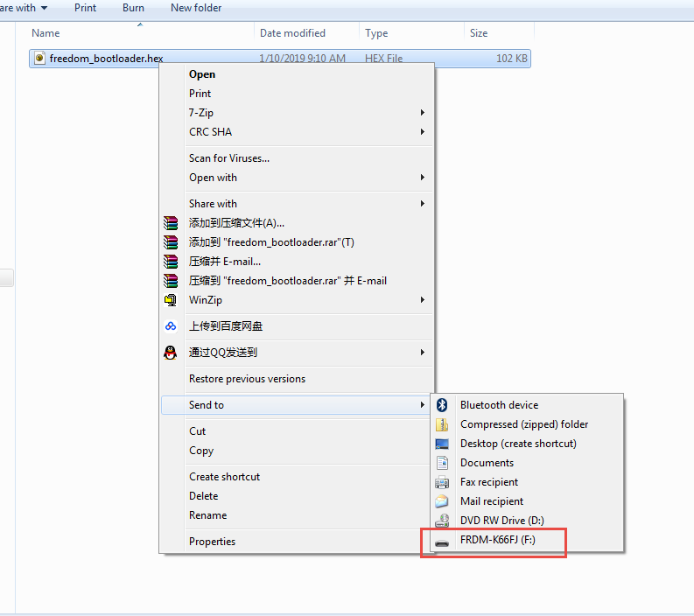Screen dimensions: 694x616
Task: Click WinRAR icon beside 压缩并 E-mail...
Action: 171,262
